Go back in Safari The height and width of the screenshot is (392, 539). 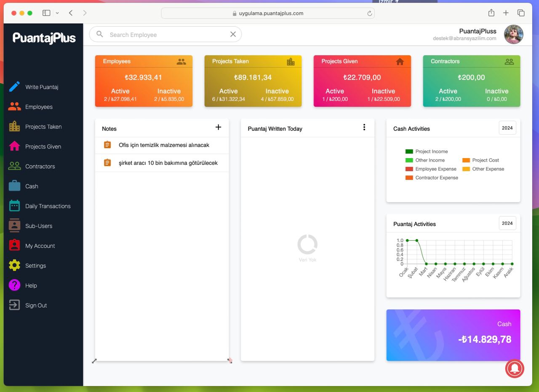pyautogui.click(x=71, y=13)
